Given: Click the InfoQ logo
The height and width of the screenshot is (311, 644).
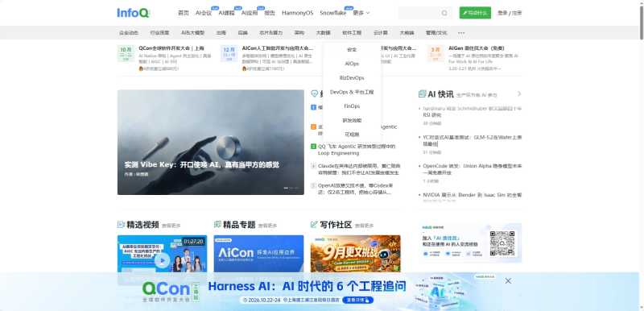Looking at the screenshot, I should pos(133,13).
